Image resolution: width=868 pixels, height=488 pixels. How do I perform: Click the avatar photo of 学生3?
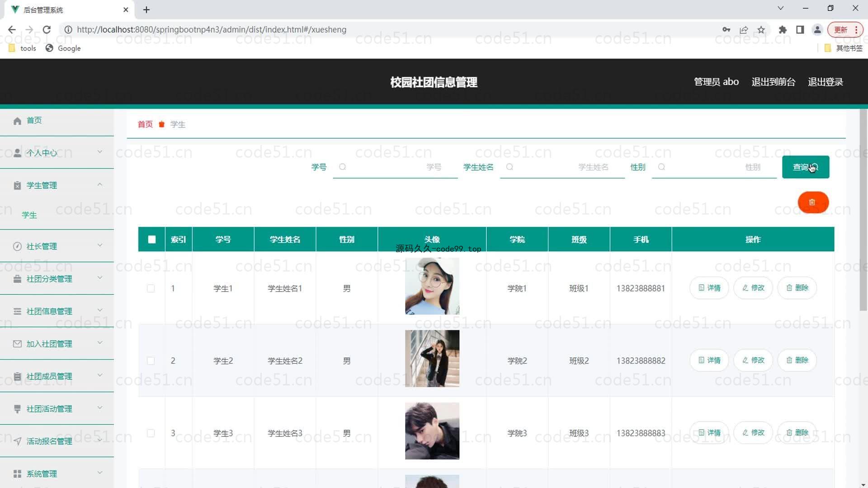432,431
